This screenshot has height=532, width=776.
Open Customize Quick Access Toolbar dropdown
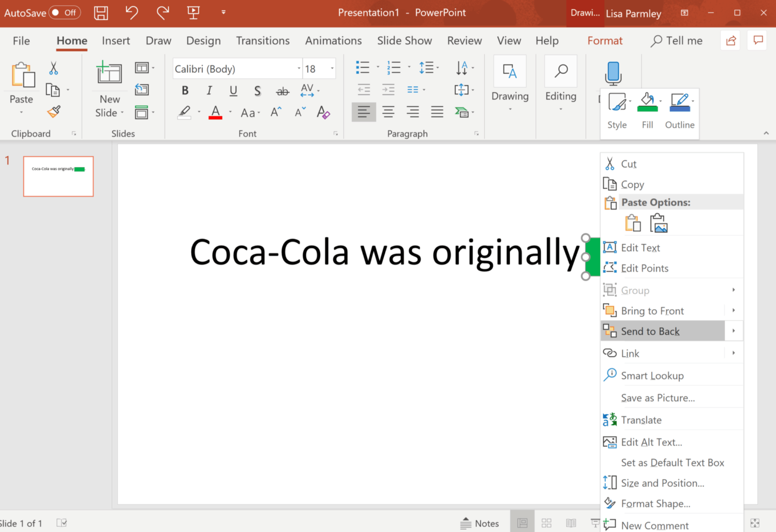(x=223, y=12)
